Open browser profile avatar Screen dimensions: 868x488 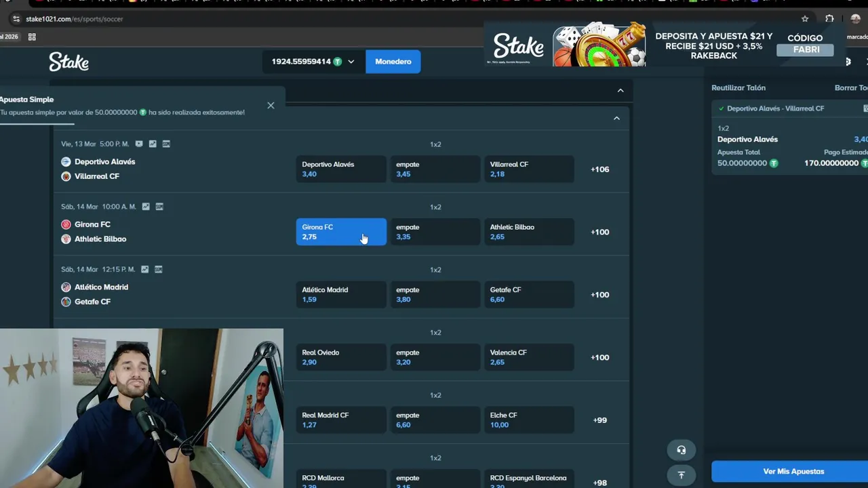click(855, 19)
